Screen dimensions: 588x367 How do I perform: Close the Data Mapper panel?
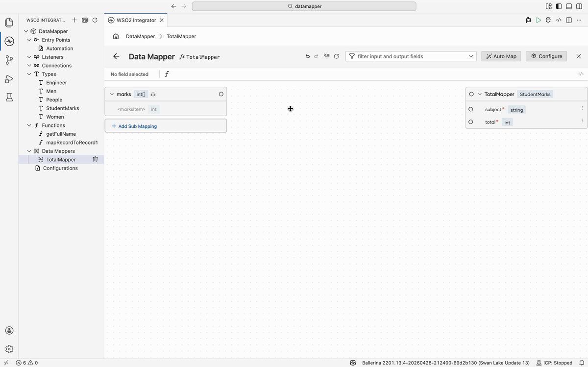(x=579, y=56)
